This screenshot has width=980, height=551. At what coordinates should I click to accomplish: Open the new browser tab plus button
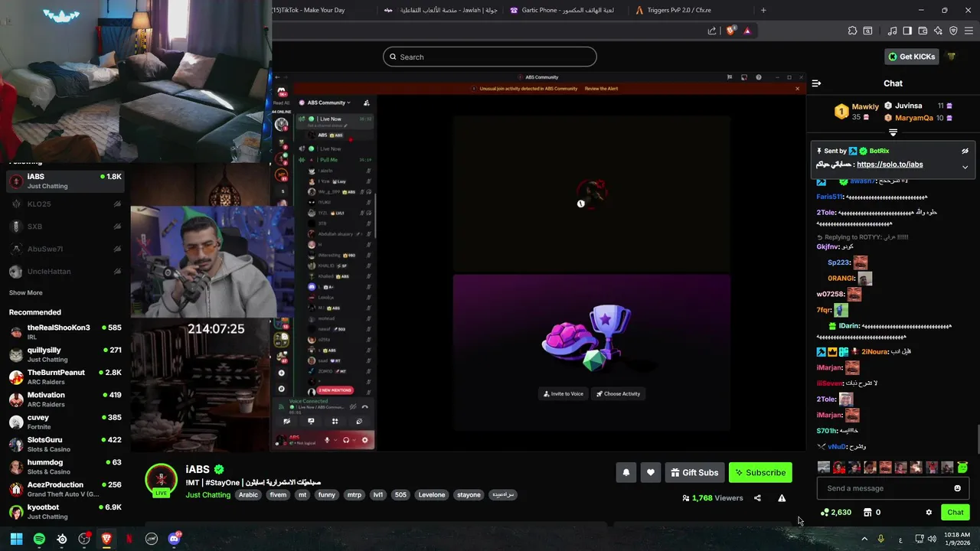click(x=763, y=10)
